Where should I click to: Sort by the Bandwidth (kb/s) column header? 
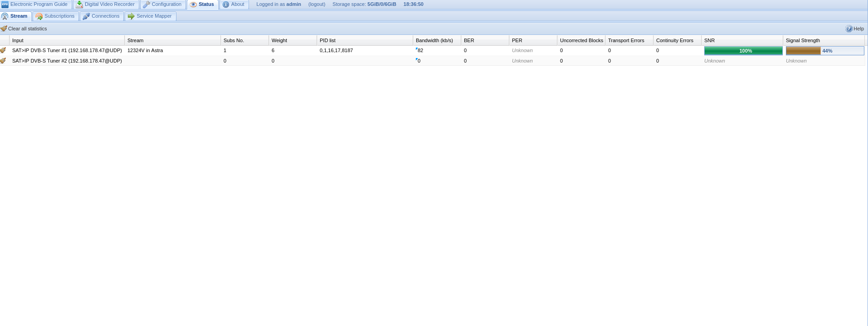tap(434, 40)
